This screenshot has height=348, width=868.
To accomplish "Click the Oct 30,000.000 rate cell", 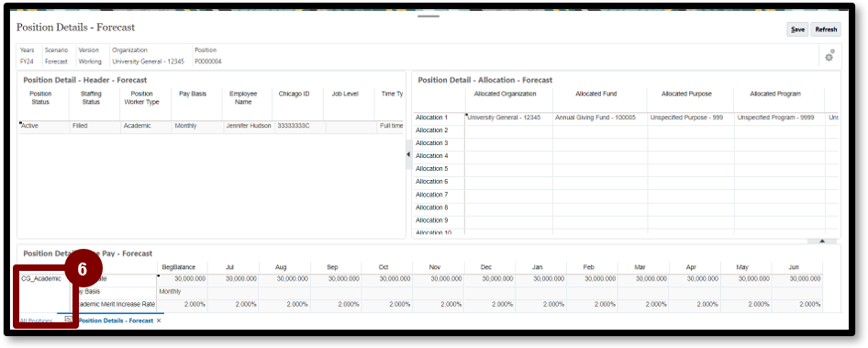I will click(x=387, y=279).
